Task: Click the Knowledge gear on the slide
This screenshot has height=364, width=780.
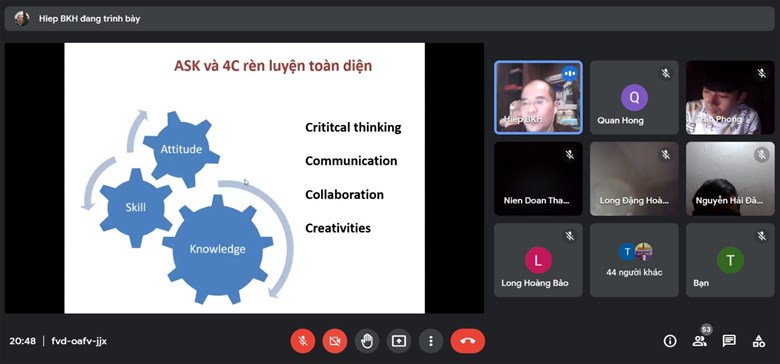Action: [x=218, y=249]
